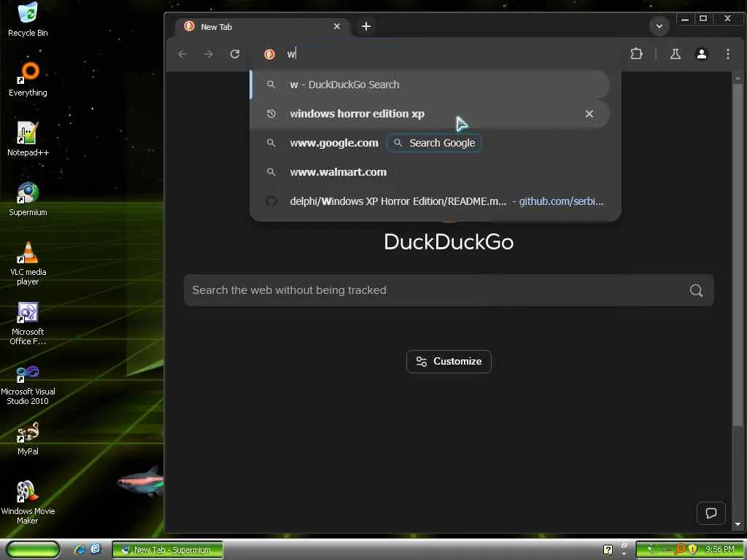The width and height of the screenshot is (747, 560).
Task: Launch Windows Movie Maker shortcut
Action: (28, 503)
